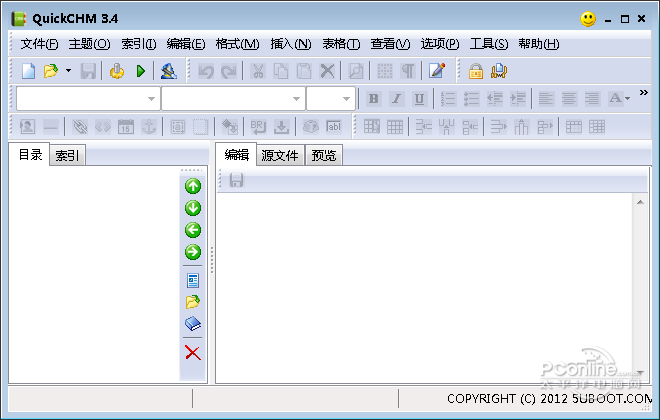Viewport: 660px width, 420px height.
Task: Open a project with the folder icon
Action: tap(51, 71)
